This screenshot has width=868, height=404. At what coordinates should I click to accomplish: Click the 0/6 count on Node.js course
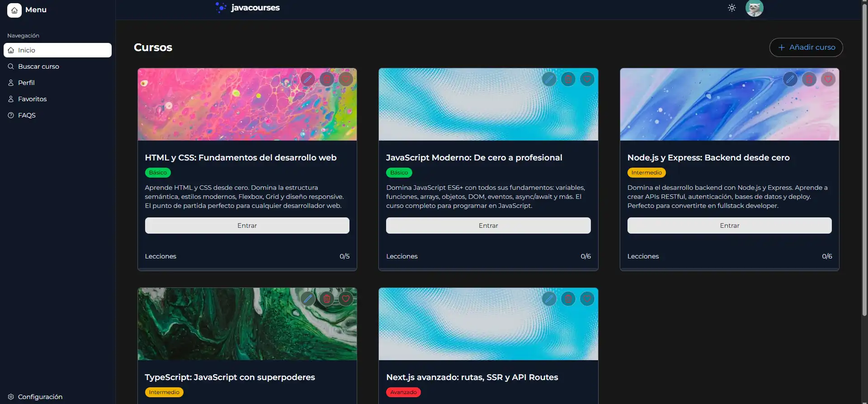[827, 256]
